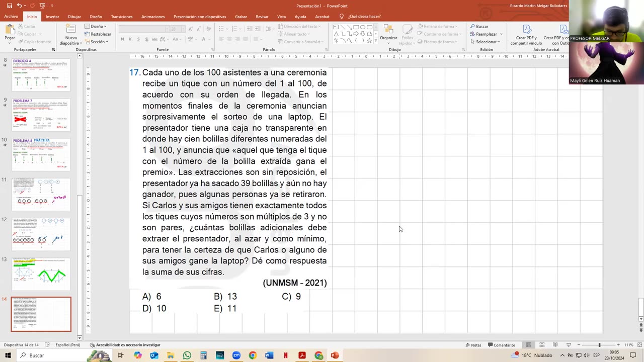The image size is (644, 362).
Task: Select the oval shape in shapes gallery
Action: 363,27
